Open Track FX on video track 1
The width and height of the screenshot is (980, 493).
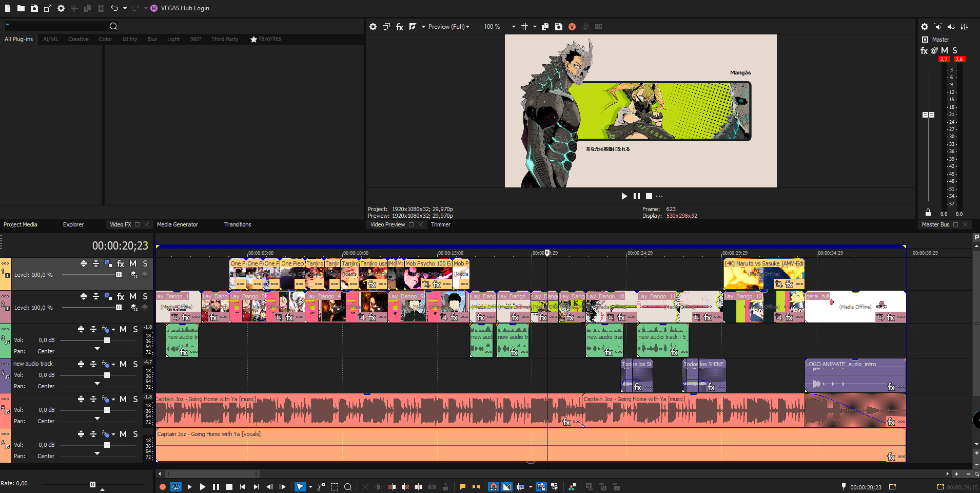121,263
